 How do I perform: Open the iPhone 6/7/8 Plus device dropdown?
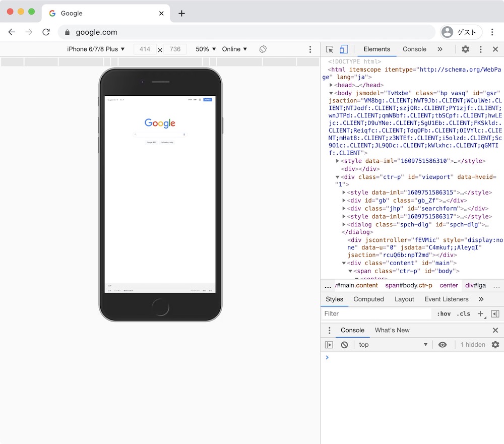click(96, 49)
